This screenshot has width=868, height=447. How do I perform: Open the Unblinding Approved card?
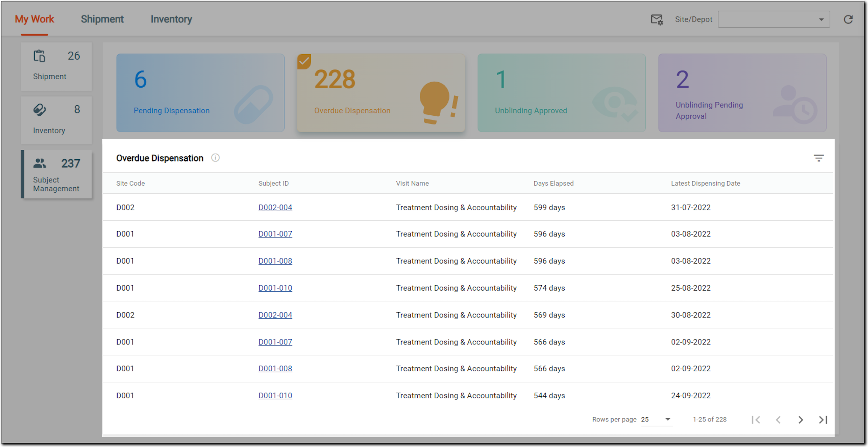pyautogui.click(x=562, y=93)
